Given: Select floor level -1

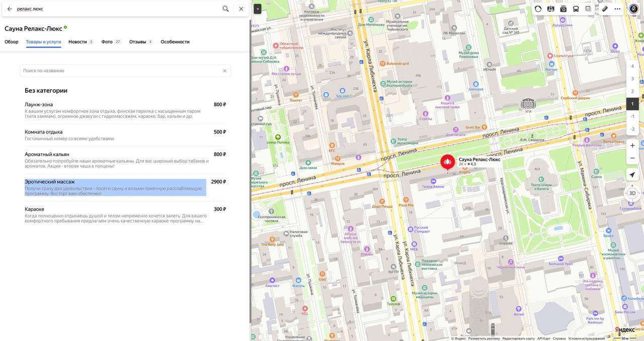Looking at the screenshot, I should coord(632,117).
